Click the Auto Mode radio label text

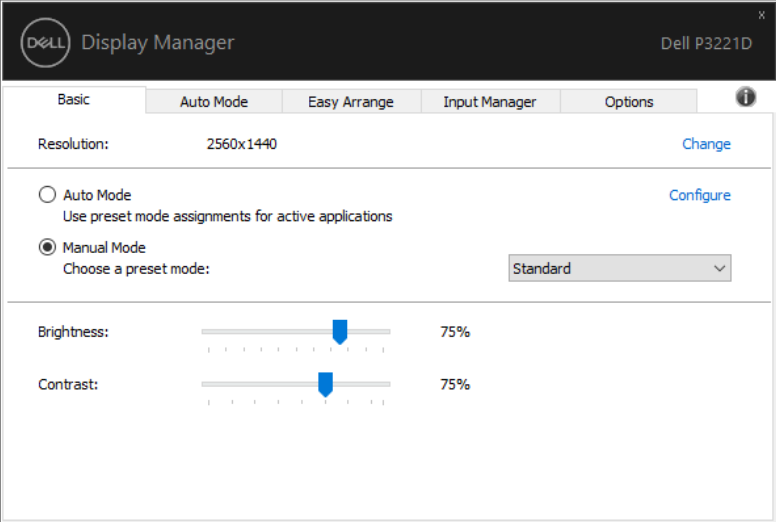97,195
